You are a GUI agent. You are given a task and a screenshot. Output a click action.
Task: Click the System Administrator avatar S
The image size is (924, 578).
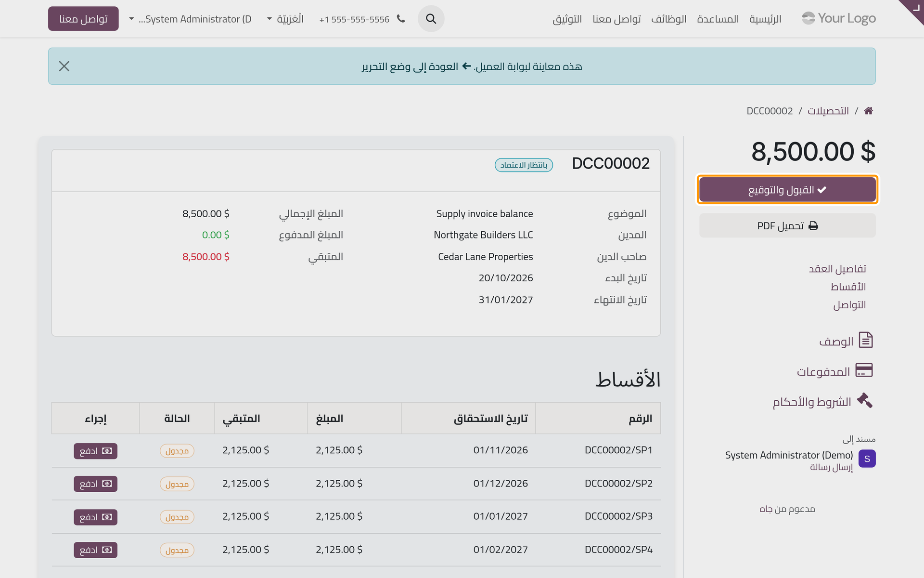coord(867,459)
